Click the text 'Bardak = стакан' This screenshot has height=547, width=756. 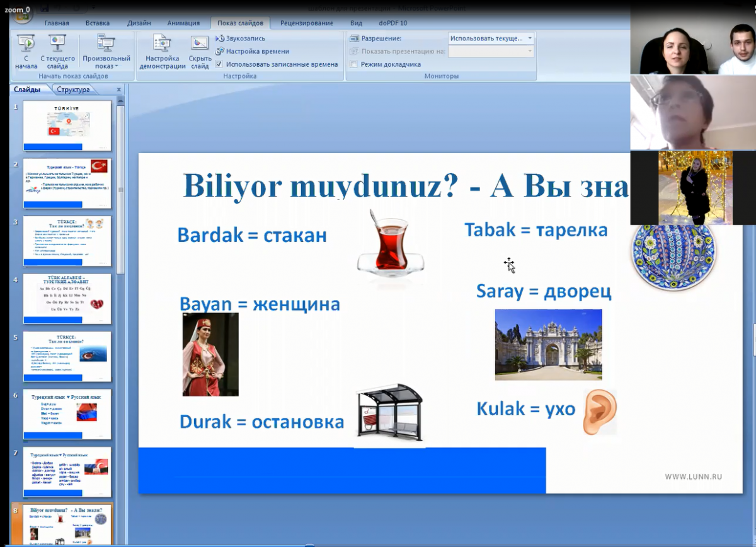(x=252, y=235)
